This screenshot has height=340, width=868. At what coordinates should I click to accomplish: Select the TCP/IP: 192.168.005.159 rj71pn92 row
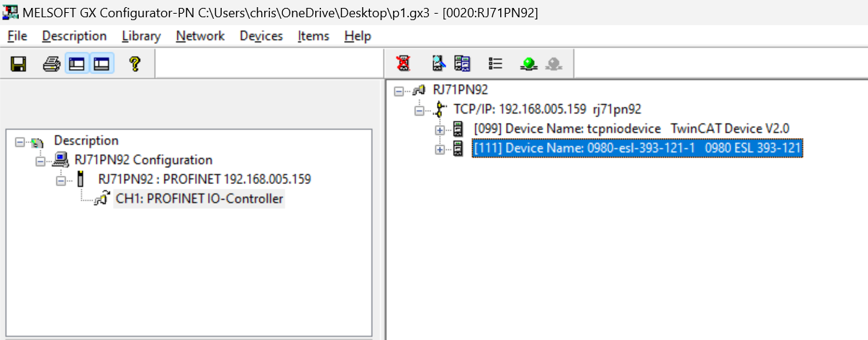click(547, 110)
